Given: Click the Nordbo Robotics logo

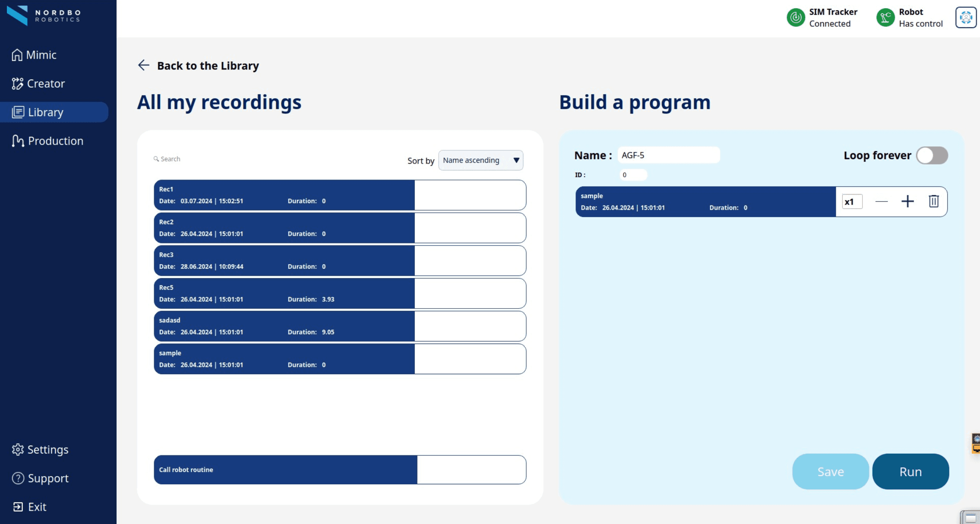Looking at the screenshot, I should click(x=43, y=16).
